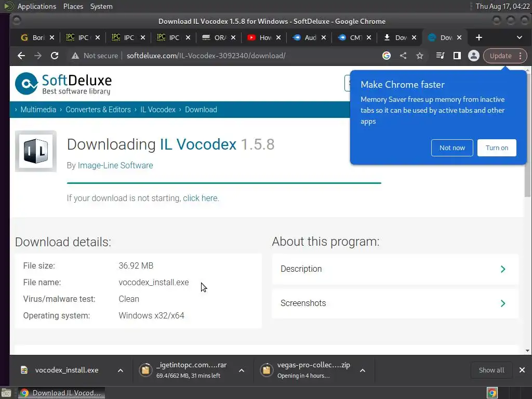Expand options for igetintopc rar download
This screenshot has width=532, height=399.
tap(242, 370)
